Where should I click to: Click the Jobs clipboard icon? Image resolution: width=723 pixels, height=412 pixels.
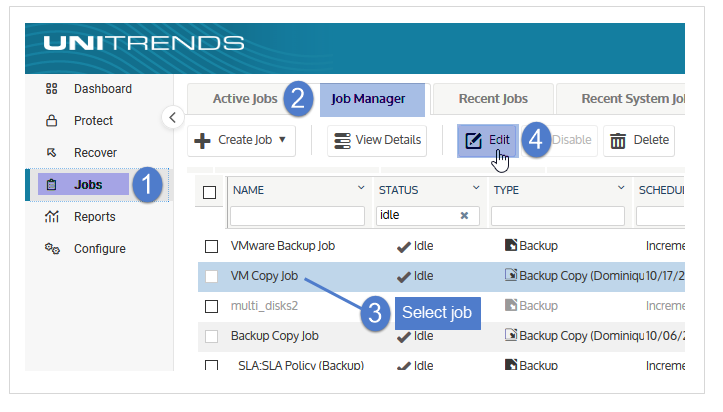point(51,185)
